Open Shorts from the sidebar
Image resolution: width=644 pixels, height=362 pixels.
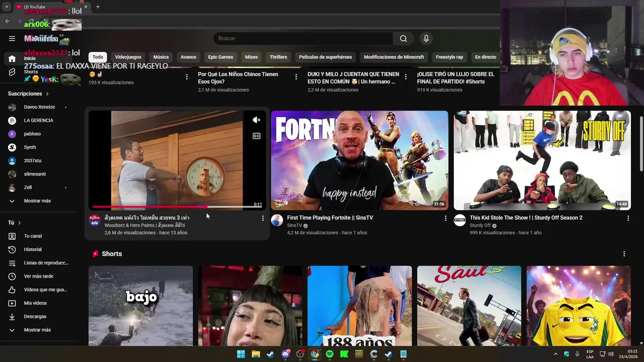30,72
